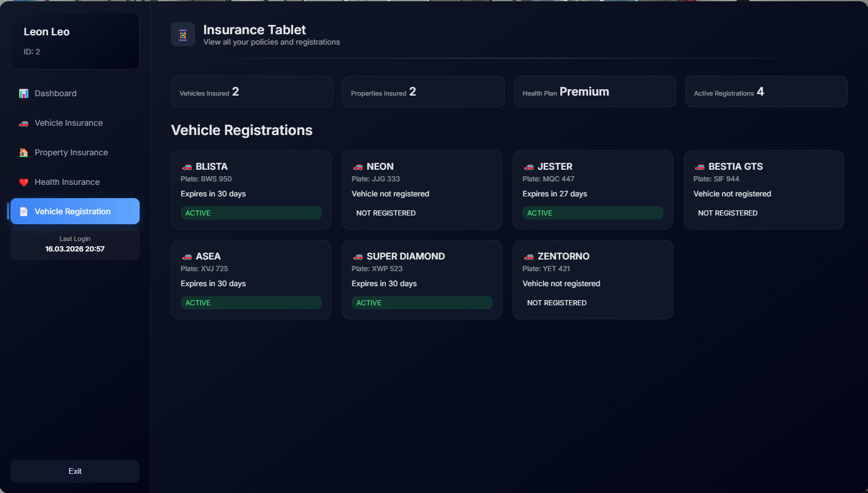Image resolution: width=868 pixels, height=493 pixels.
Task: Click plate text YET 421
Action: (556, 269)
